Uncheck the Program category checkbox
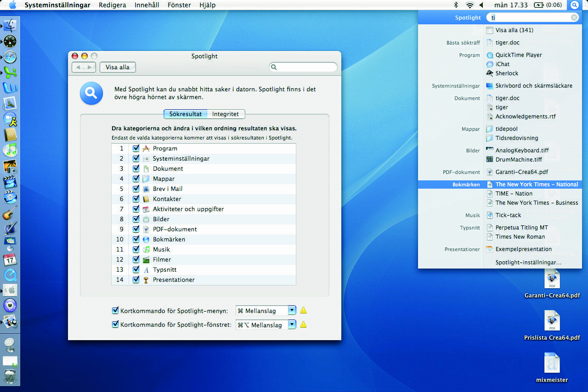This screenshot has width=588, height=392. (x=136, y=148)
